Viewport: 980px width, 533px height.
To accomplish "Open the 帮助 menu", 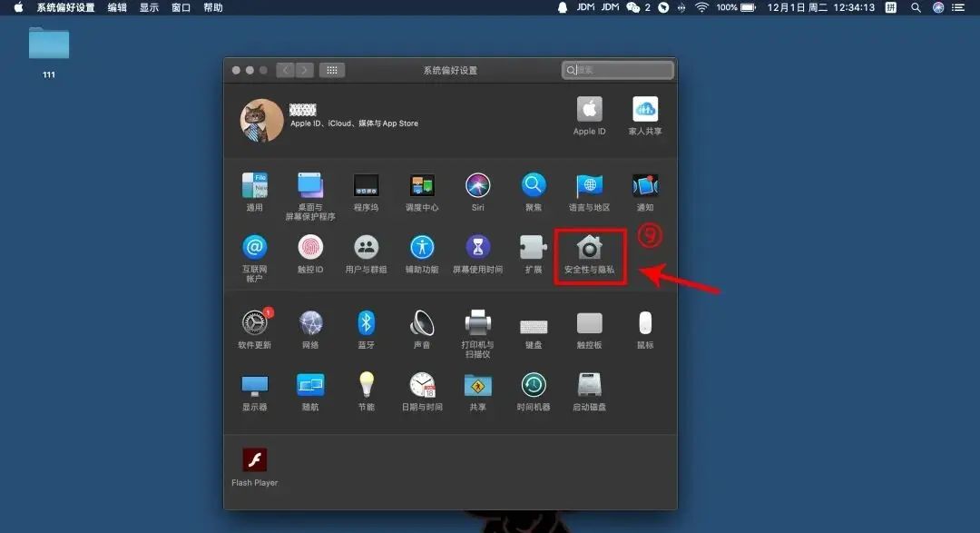I will pyautogui.click(x=213, y=7).
